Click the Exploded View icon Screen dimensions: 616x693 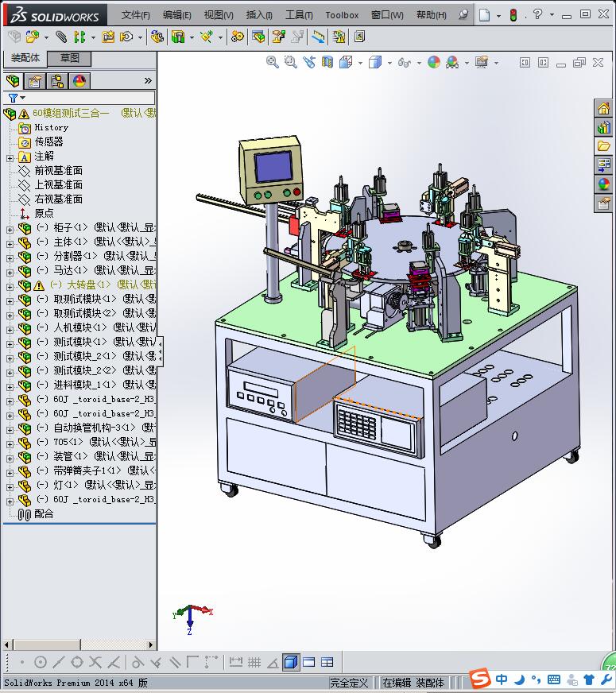click(278, 37)
